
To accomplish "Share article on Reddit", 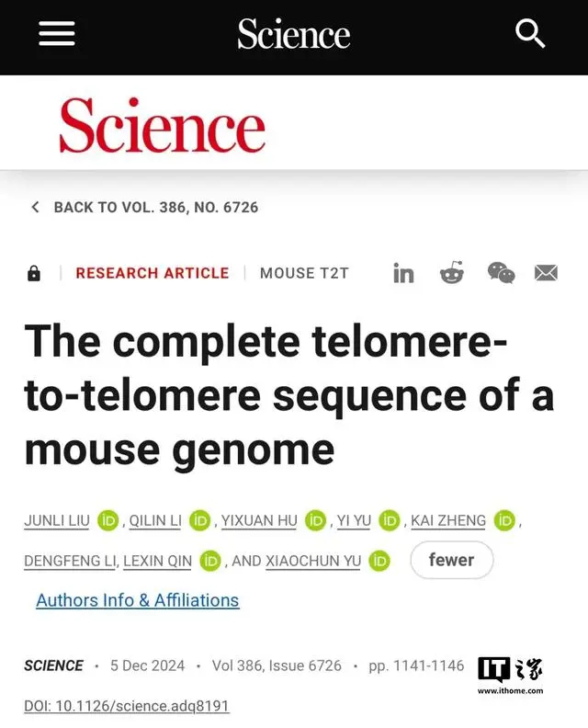I will (x=452, y=273).
